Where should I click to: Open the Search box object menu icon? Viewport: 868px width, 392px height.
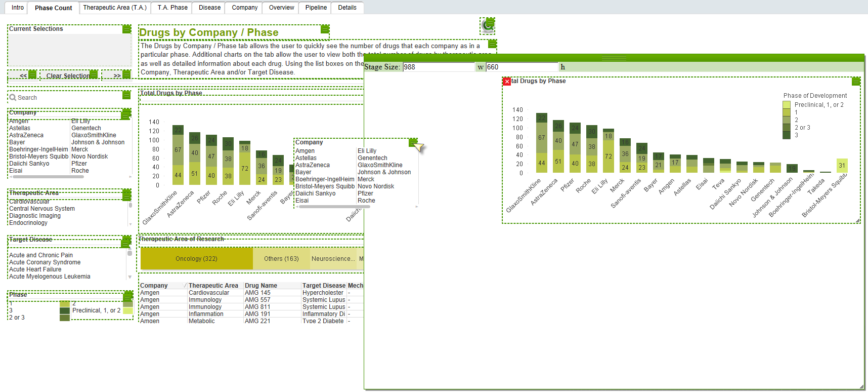[127, 95]
